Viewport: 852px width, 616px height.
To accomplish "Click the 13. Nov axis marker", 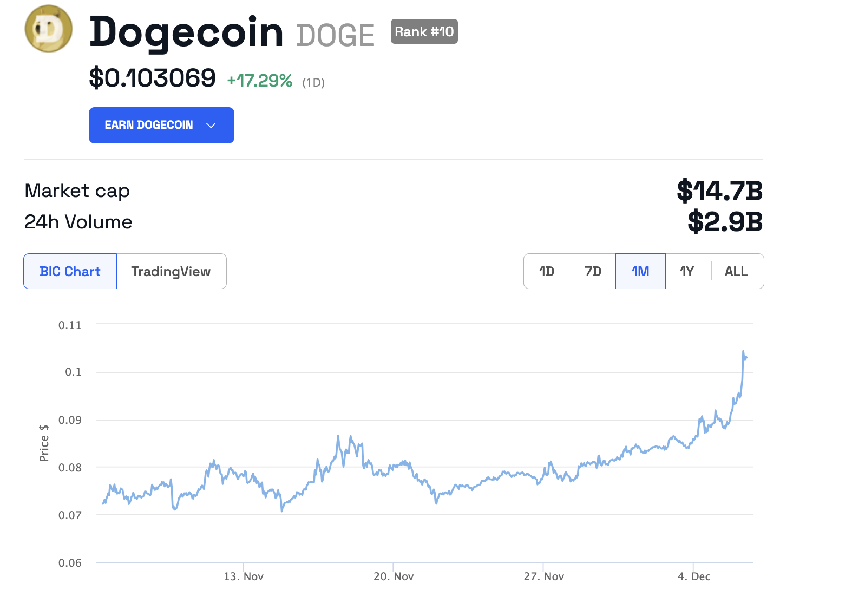I will tap(244, 576).
